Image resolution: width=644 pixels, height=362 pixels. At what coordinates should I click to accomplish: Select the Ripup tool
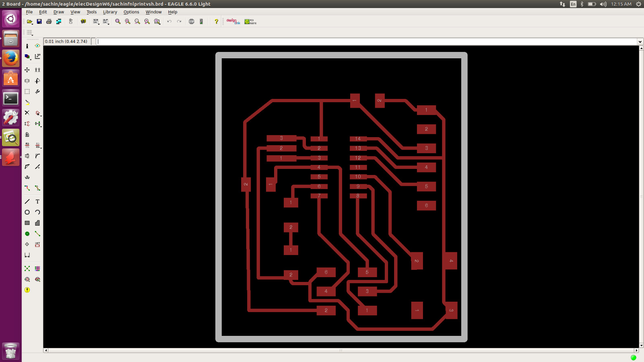click(37, 188)
